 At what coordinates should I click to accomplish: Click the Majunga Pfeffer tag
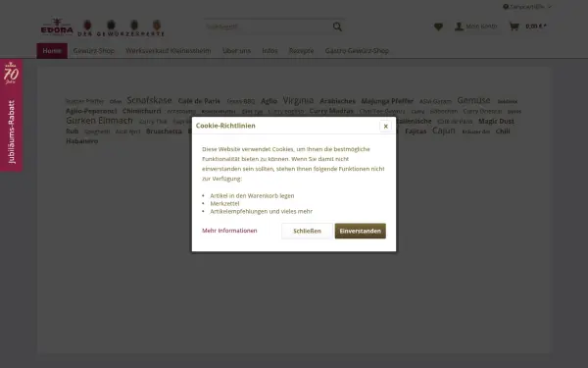point(387,101)
